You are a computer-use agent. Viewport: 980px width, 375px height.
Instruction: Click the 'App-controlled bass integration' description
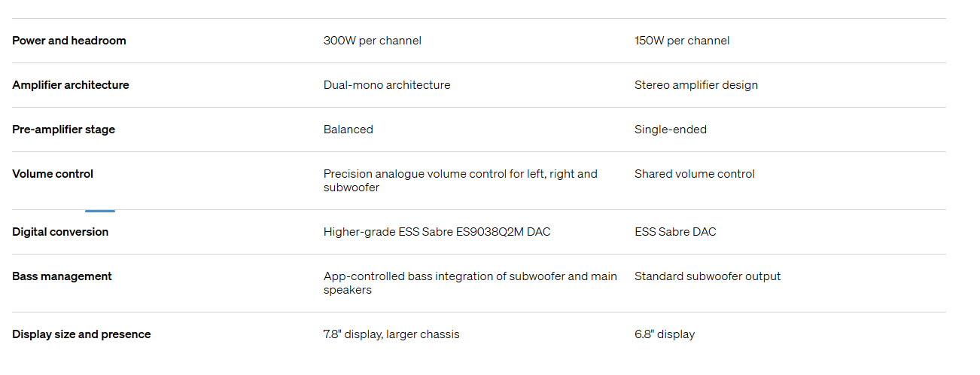point(470,283)
